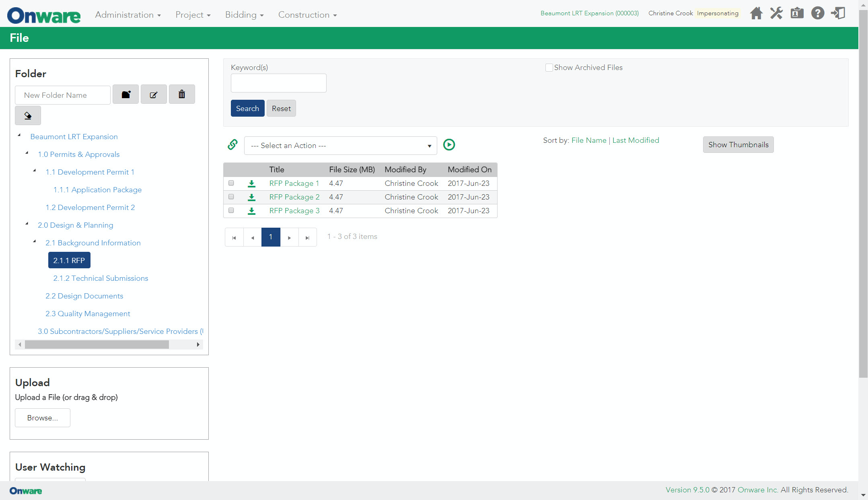Sort files by Last Modified link

(x=636, y=140)
